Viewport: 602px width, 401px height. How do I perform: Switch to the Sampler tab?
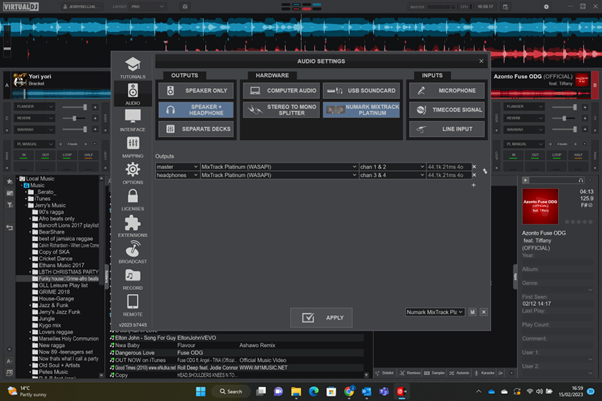click(x=435, y=373)
